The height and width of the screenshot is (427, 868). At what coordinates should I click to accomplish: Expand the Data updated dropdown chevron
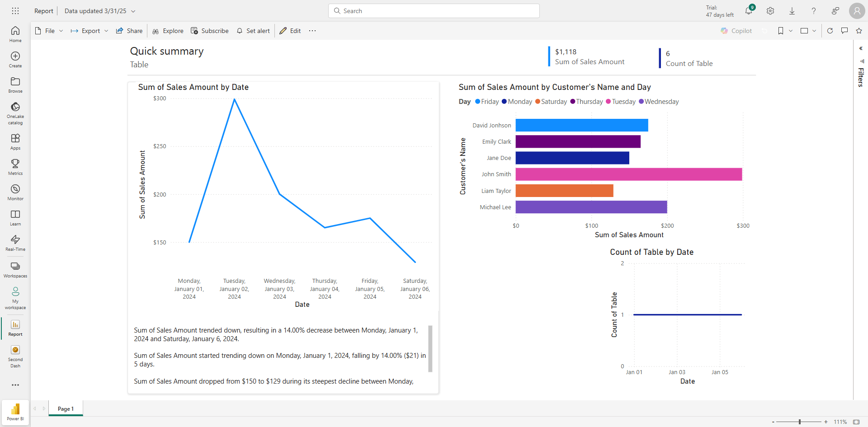[x=133, y=11]
